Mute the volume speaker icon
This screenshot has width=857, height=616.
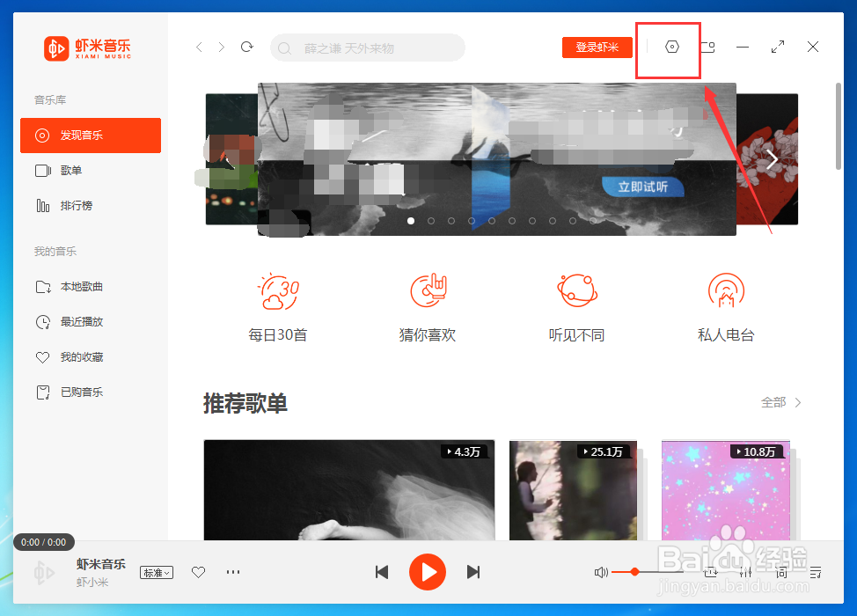[x=601, y=572]
